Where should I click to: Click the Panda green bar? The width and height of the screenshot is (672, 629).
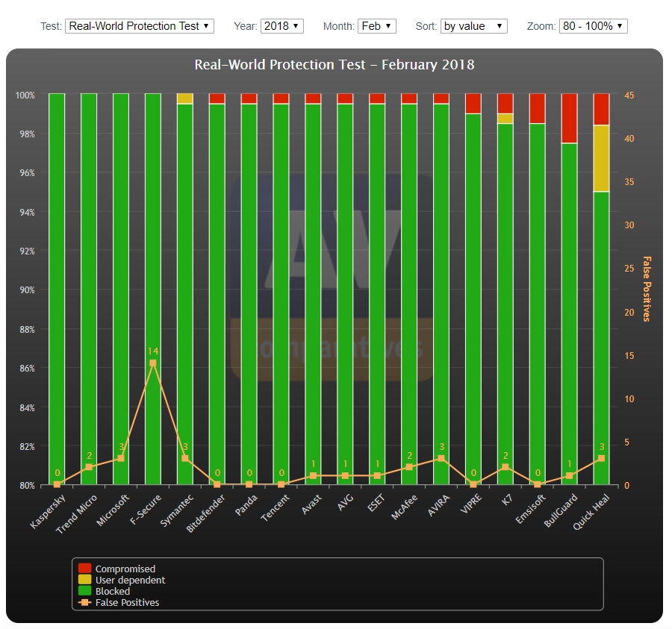[249, 294]
